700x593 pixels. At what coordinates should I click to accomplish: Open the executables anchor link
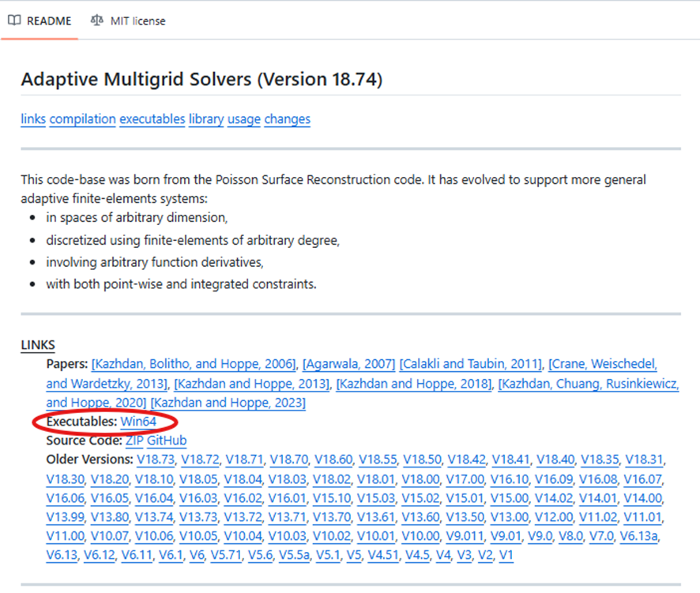[x=152, y=119]
